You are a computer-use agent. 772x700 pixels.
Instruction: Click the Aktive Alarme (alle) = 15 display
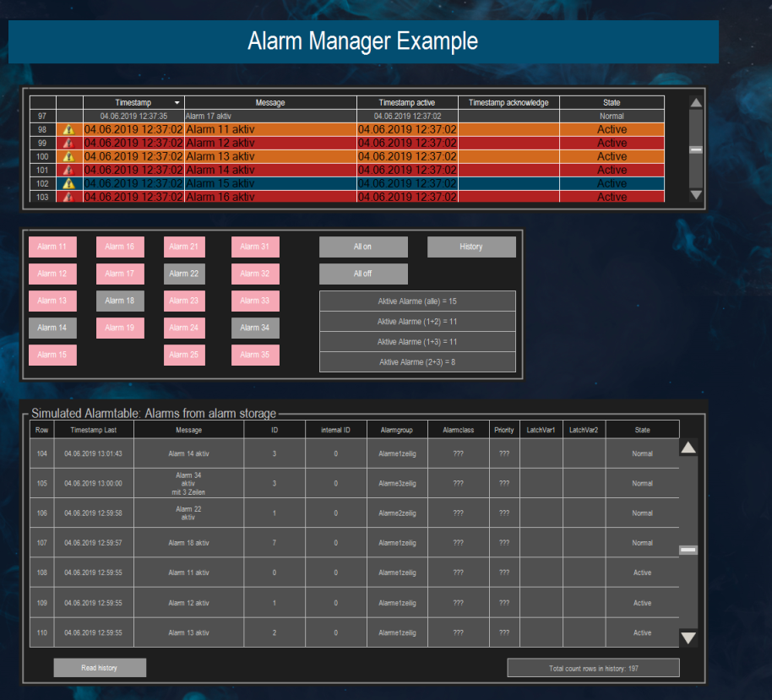(417, 301)
